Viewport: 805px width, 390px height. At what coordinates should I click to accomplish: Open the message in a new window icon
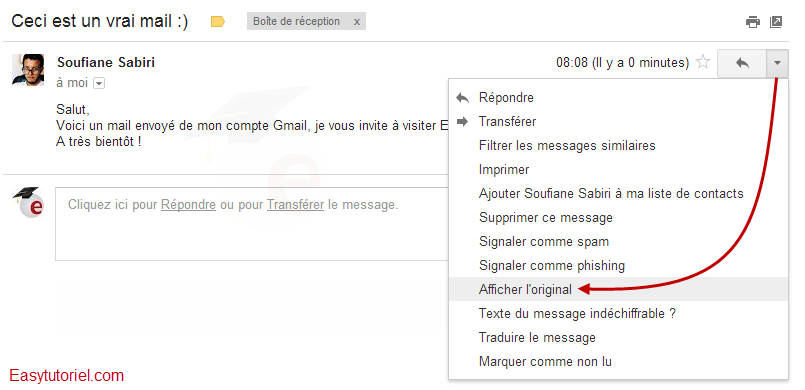click(x=776, y=22)
